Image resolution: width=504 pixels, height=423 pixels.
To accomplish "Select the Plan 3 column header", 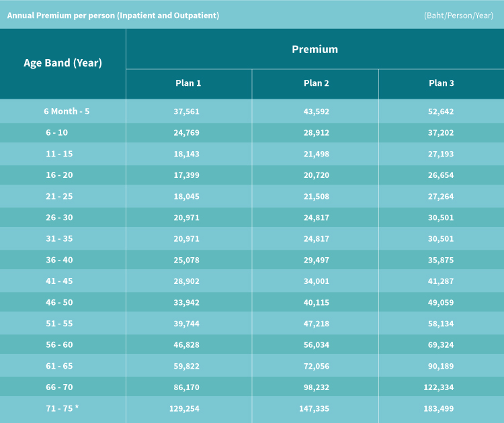I will (442, 83).
